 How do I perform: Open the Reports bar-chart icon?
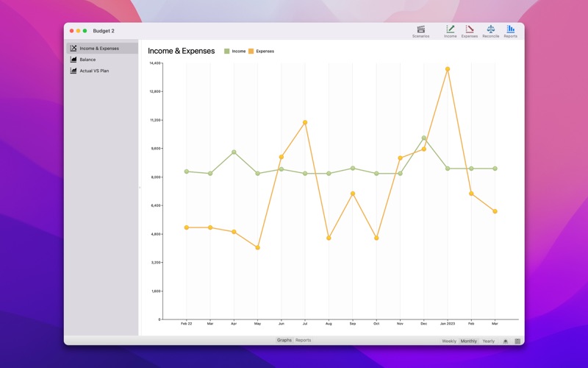(510, 31)
